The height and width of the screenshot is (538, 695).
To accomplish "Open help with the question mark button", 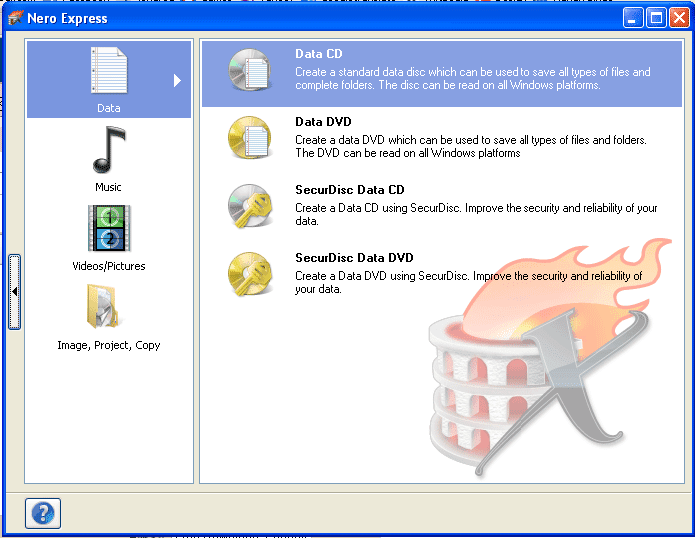I will coord(43,513).
